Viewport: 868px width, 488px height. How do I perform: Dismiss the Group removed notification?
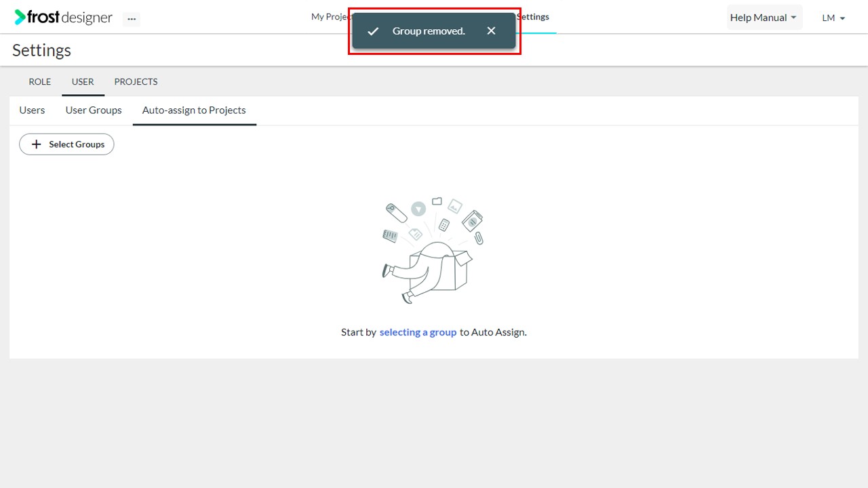click(x=492, y=31)
